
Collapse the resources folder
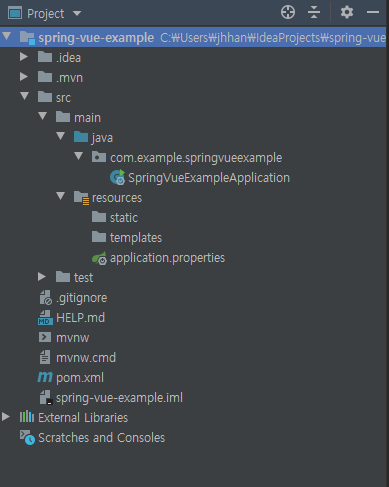[x=60, y=196]
